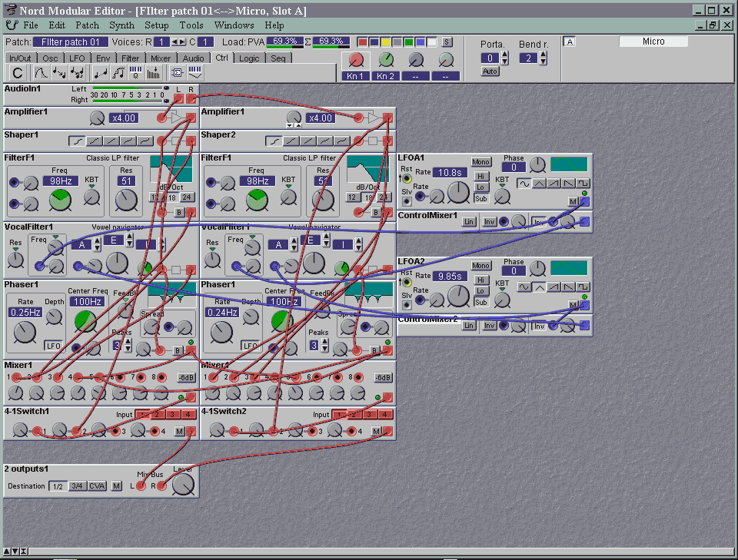Pick the sine waveform on LFOA1

coord(524,184)
